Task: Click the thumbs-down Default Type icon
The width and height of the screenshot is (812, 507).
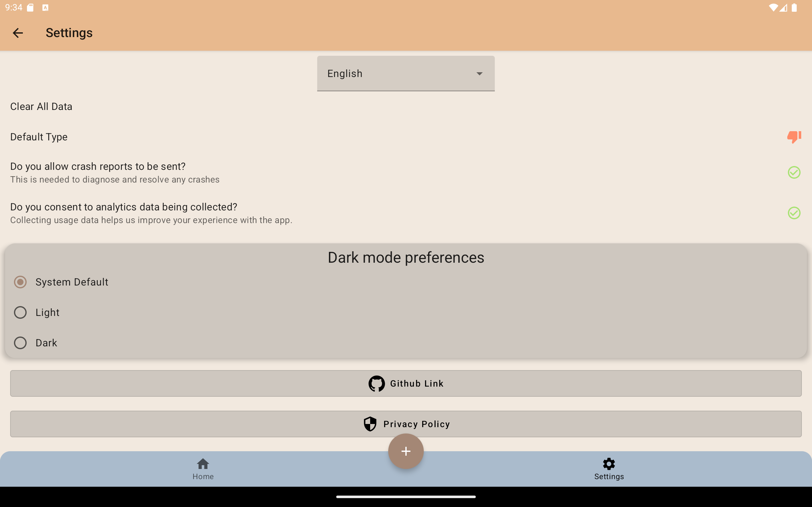Action: pos(794,137)
